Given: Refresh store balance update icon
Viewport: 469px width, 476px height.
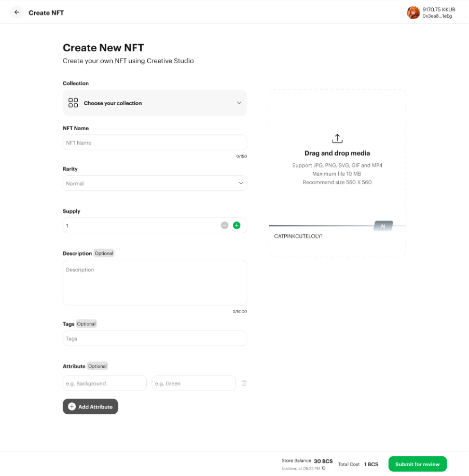Looking at the screenshot, I should click(x=324, y=468).
